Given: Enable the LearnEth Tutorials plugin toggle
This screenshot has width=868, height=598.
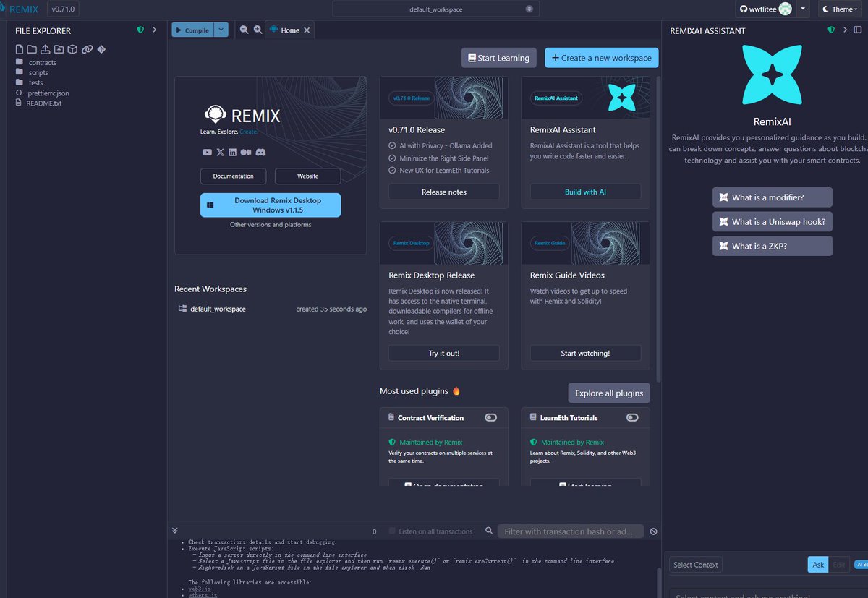Looking at the screenshot, I should (632, 417).
